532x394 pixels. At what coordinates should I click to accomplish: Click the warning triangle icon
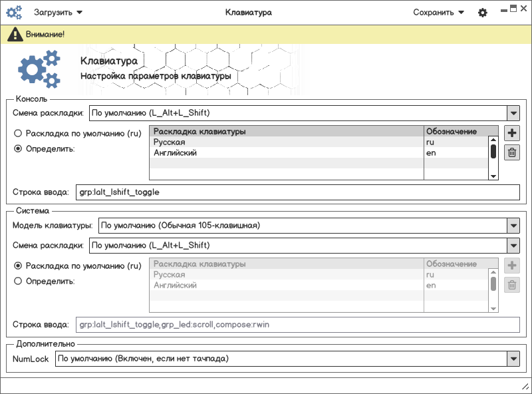point(13,34)
